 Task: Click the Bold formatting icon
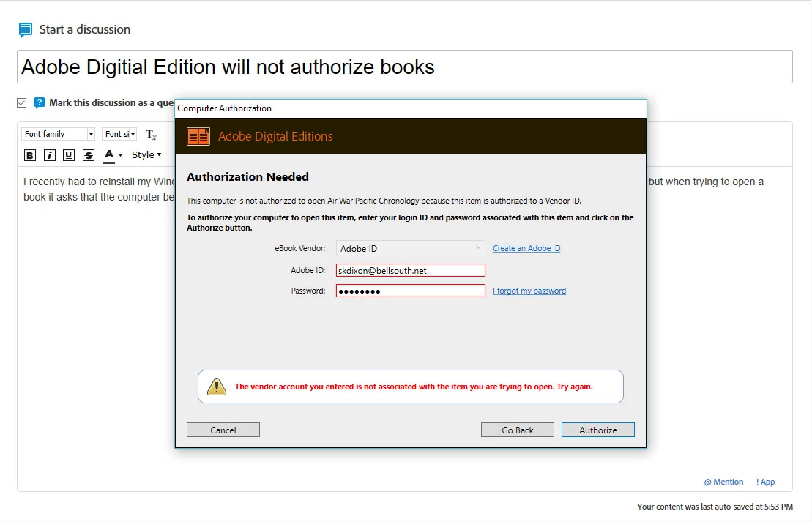pos(30,154)
